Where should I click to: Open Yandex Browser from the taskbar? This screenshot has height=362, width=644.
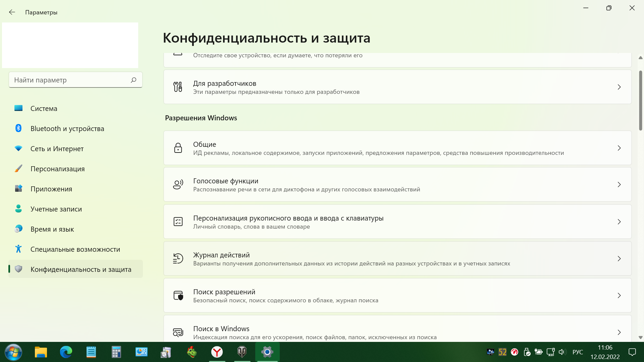click(x=217, y=352)
